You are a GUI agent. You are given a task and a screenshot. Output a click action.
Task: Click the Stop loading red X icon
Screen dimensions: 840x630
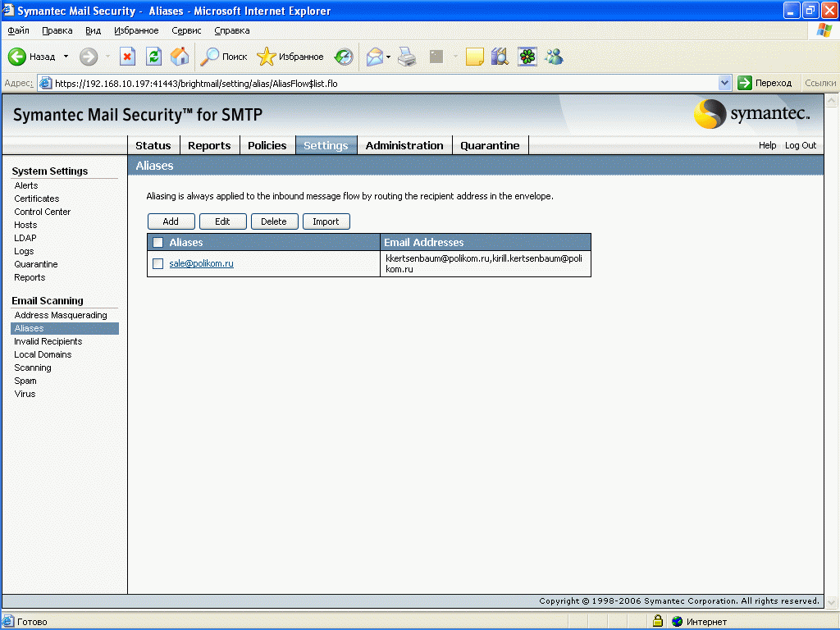click(127, 57)
